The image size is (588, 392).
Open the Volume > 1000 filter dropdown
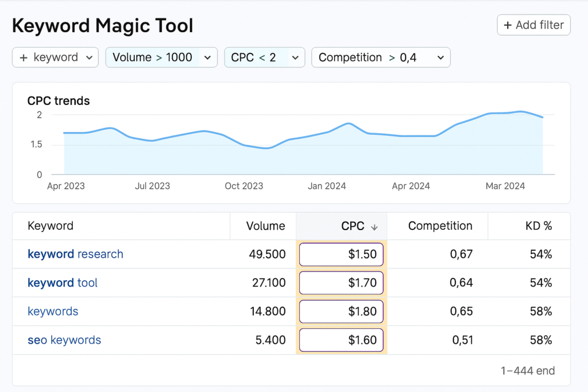click(x=161, y=57)
